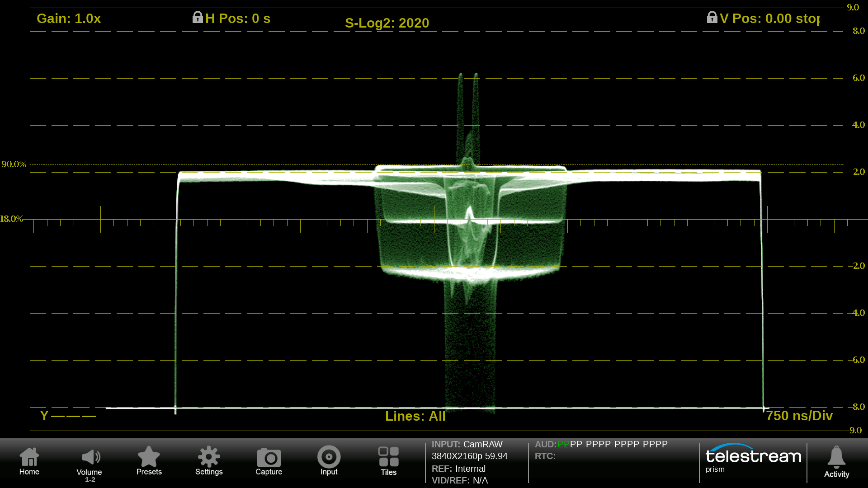Click the Lines: All label
Image resolution: width=868 pixels, height=488 pixels.
pyautogui.click(x=415, y=416)
